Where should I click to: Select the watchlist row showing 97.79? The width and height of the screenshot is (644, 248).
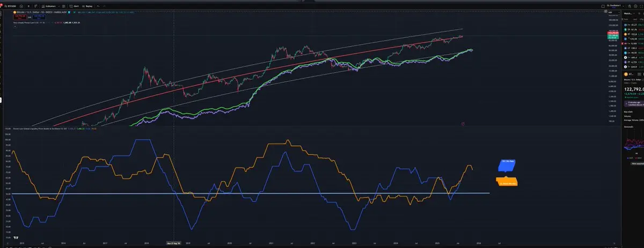633,29
